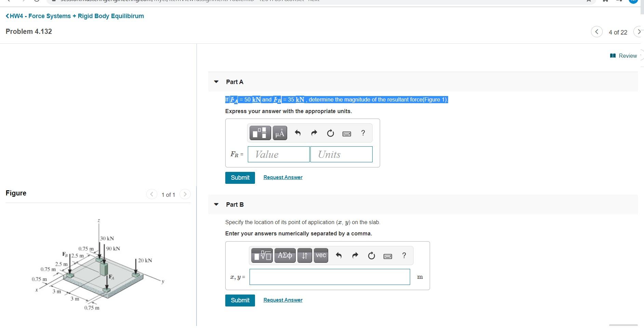Open the keyboard shortcuts icon in Part B toolbar
The width and height of the screenshot is (644, 328).
coord(388,255)
